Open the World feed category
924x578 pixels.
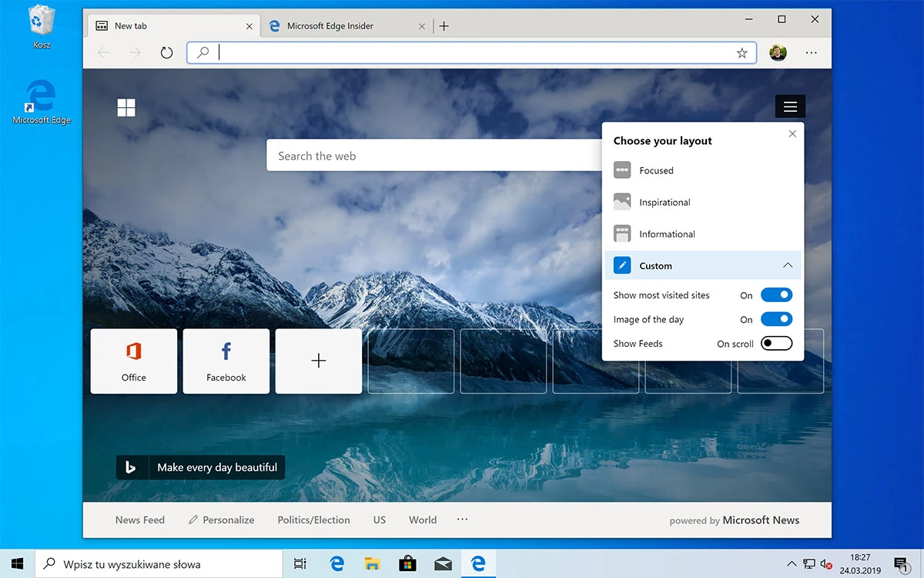pyautogui.click(x=423, y=520)
